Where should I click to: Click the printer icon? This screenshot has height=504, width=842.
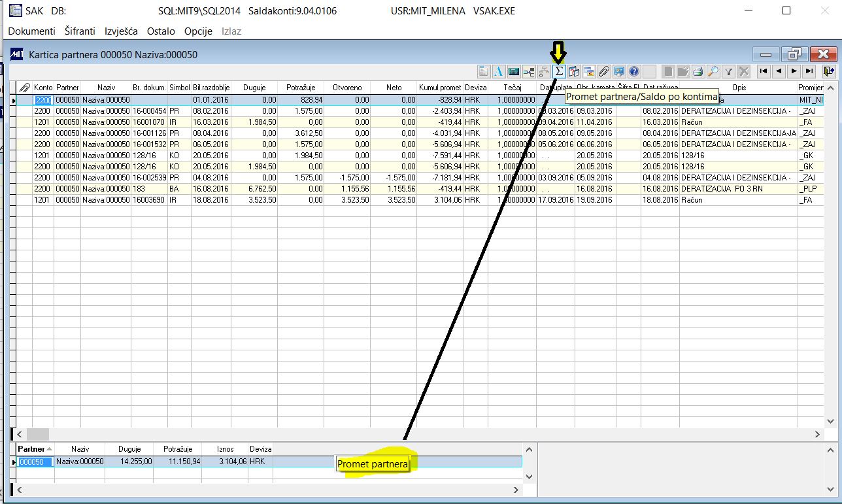(x=698, y=71)
